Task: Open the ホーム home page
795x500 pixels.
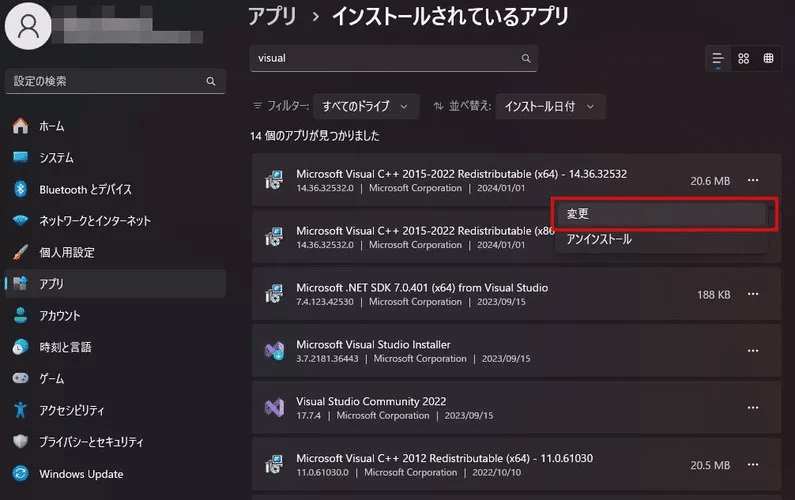Action: pyautogui.click(x=115, y=126)
